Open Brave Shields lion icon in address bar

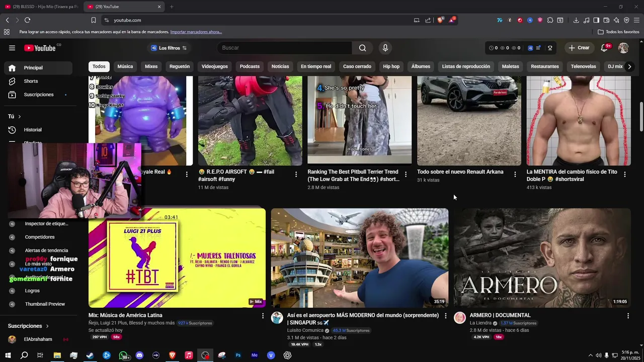coord(440,20)
